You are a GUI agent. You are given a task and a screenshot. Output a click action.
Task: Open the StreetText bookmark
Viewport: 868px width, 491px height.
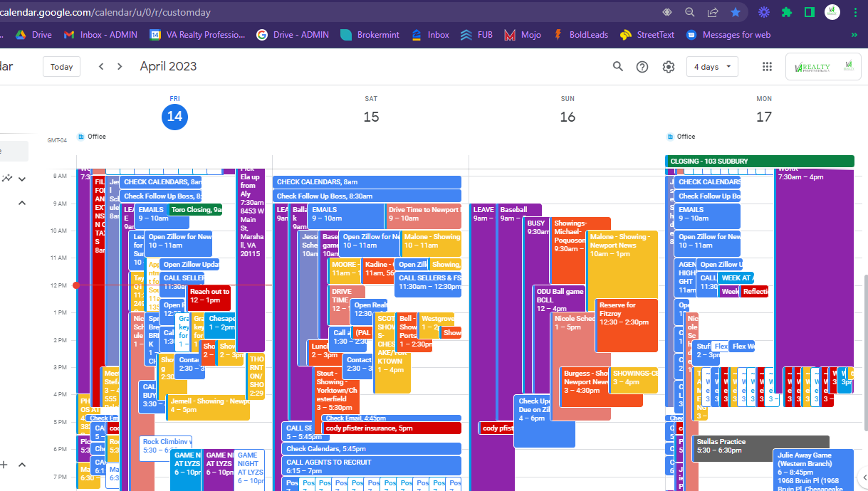tap(647, 34)
